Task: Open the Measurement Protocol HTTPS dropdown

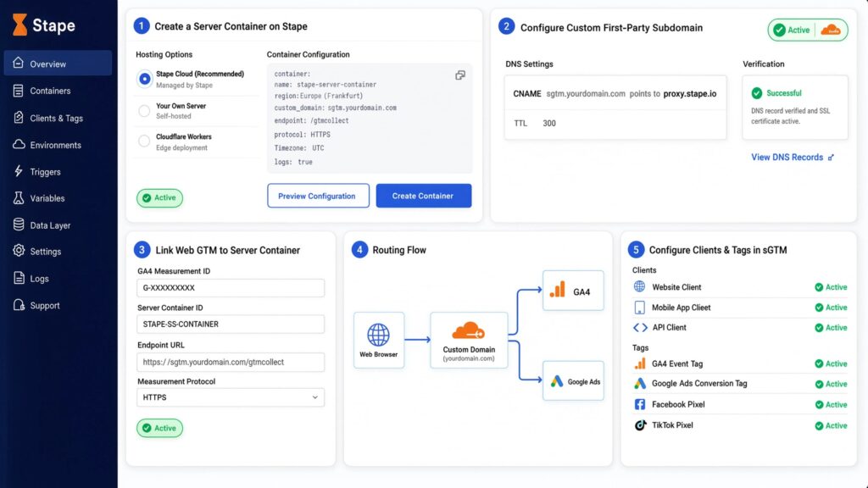Action: tap(231, 397)
